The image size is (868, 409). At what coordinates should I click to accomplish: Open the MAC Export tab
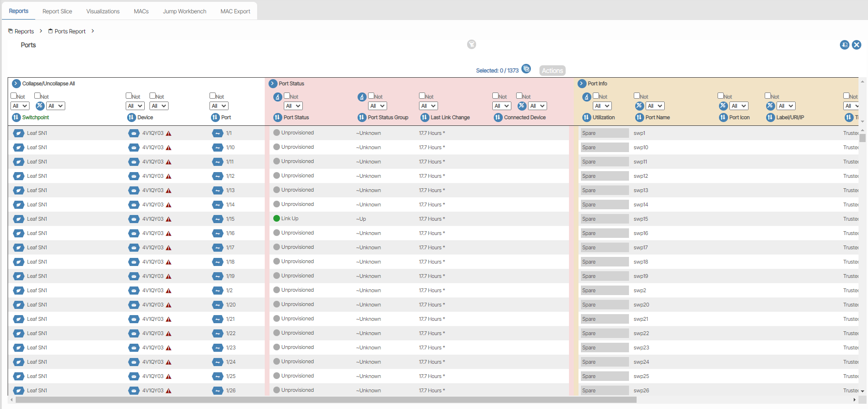click(x=235, y=11)
